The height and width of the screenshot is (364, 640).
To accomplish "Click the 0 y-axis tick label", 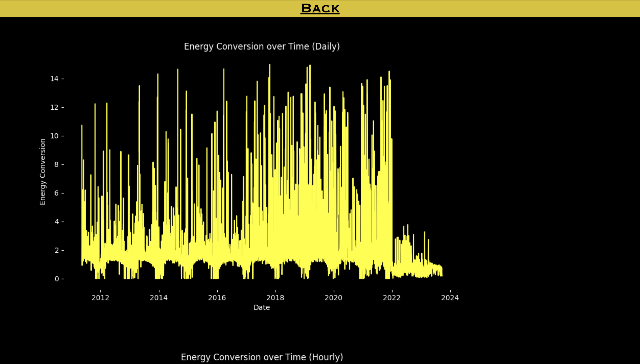I will [x=57, y=279].
